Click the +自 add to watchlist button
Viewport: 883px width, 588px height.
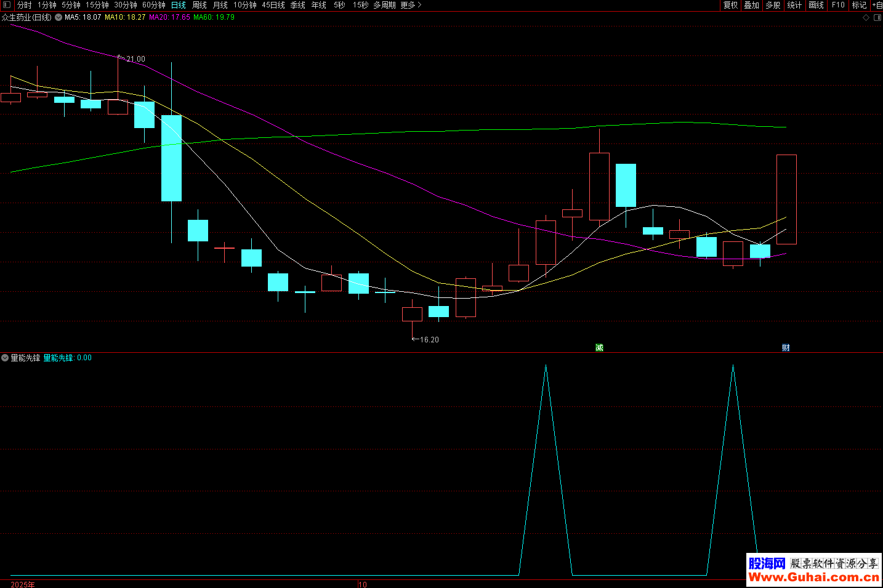[877, 5]
